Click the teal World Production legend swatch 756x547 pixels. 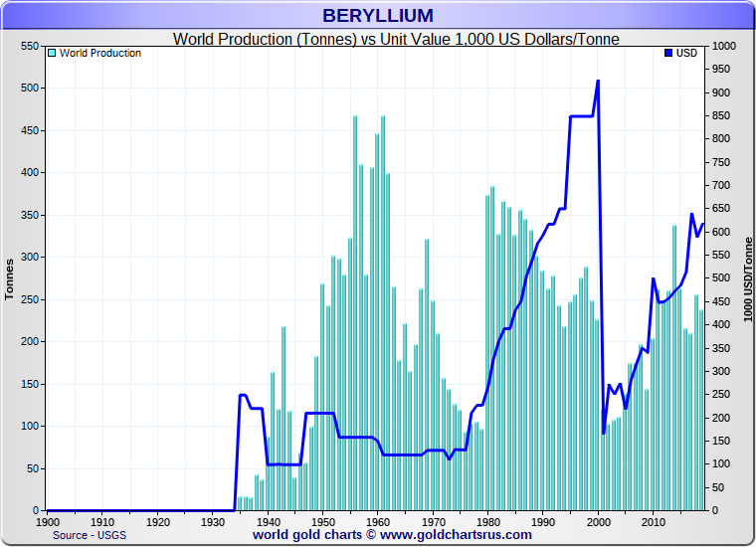pos(52,53)
